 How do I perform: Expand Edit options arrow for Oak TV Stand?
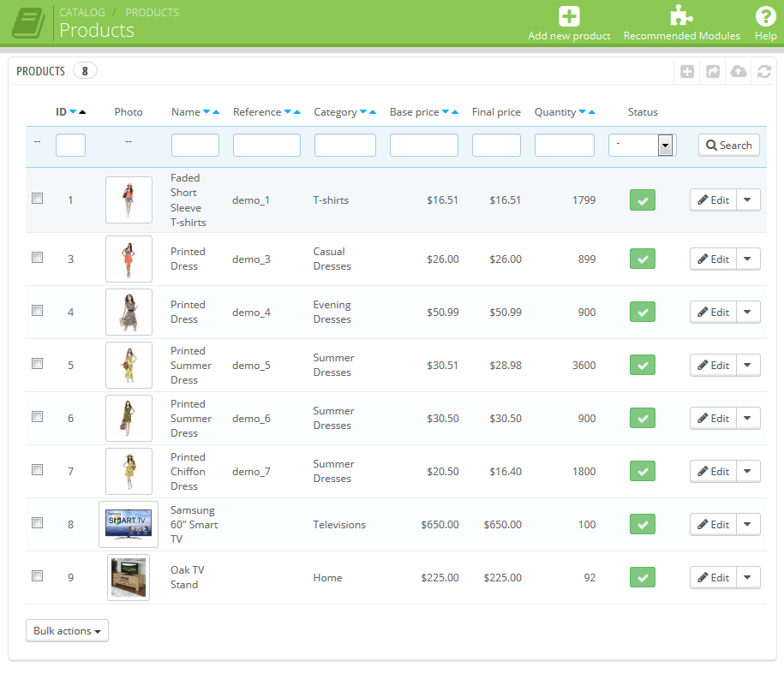(x=748, y=577)
